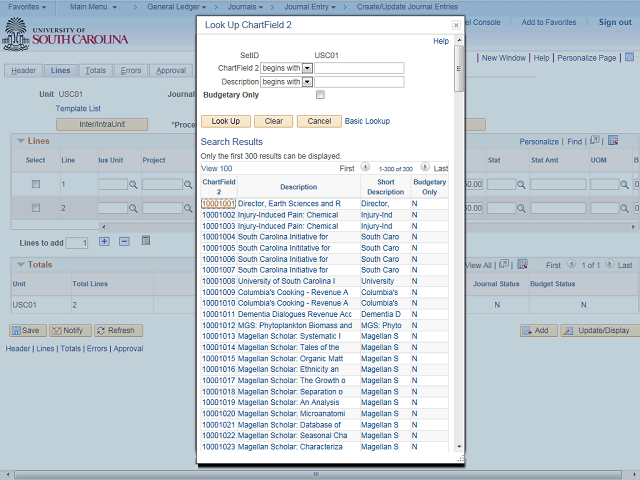Click the lookup magnifier beside Project in line 1

click(x=189, y=185)
